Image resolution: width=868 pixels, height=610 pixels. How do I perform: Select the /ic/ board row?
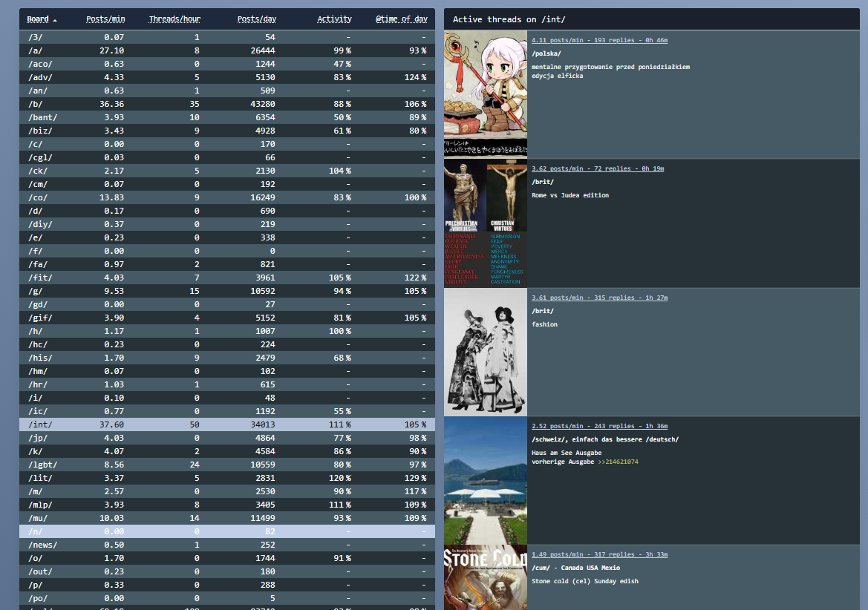point(227,411)
